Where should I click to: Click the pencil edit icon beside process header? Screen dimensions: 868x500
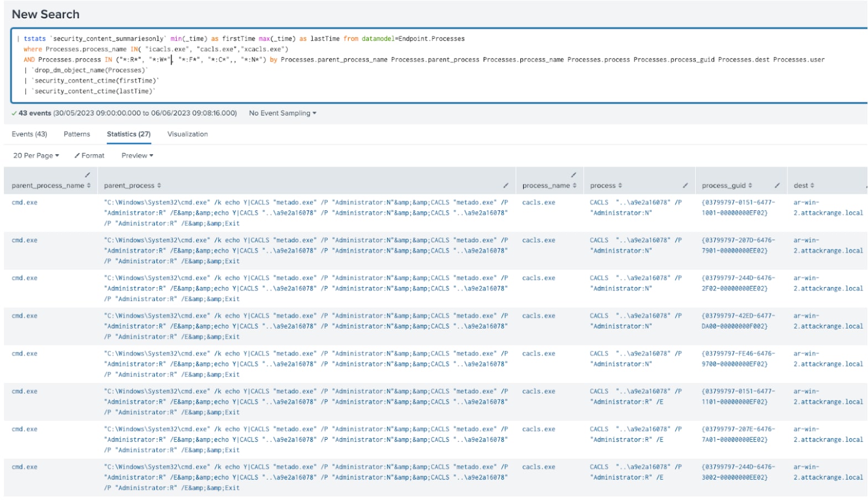[x=685, y=185]
